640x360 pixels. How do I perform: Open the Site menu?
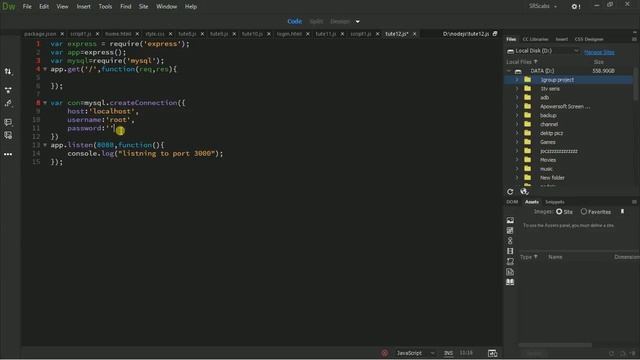click(143, 7)
